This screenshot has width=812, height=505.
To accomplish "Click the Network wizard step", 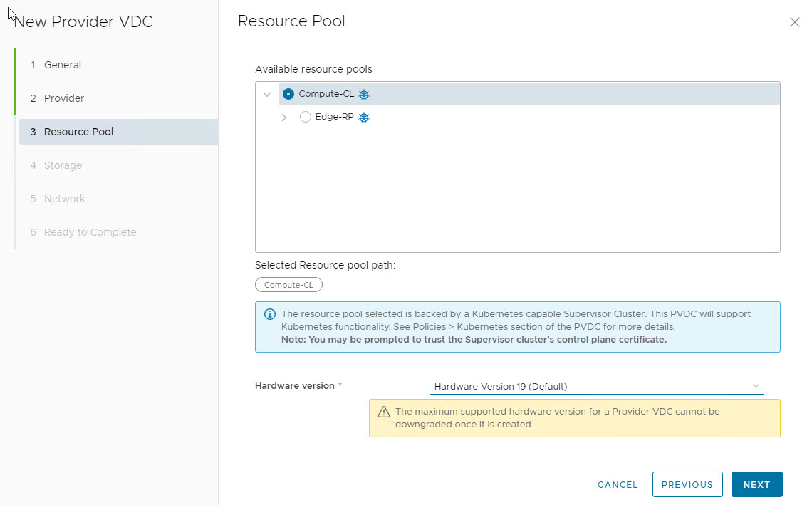I will (64, 199).
